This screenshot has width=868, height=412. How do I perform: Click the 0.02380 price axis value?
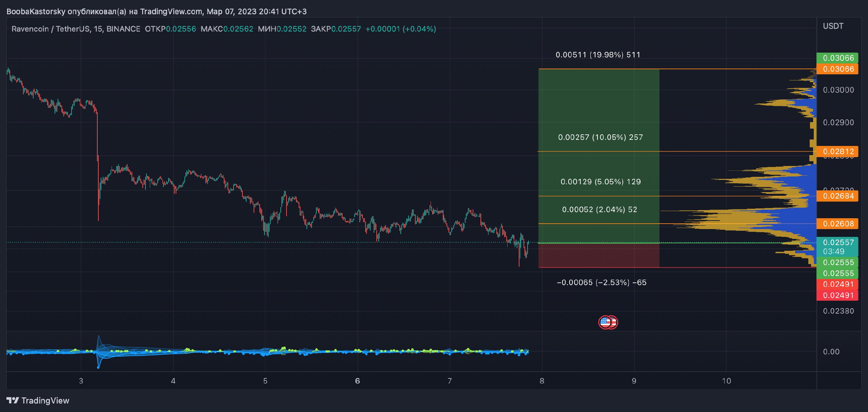pyautogui.click(x=839, y=311)
